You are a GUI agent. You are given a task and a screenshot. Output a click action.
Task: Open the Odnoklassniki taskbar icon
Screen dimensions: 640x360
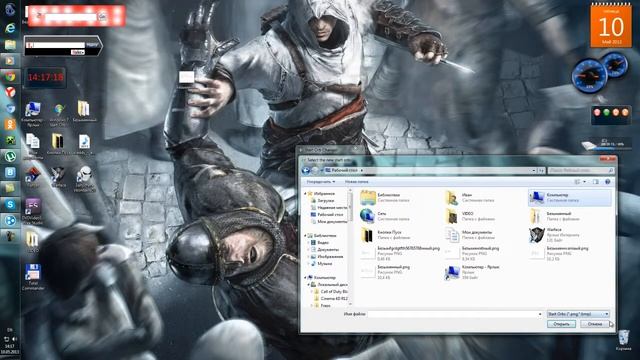[x=10, y=124]
